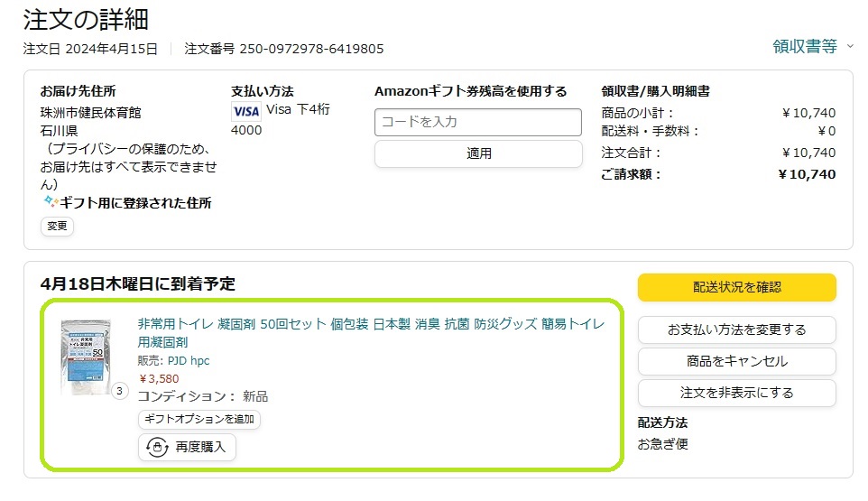Select お支払い方法を変更する button
Screen dimensions: 868x501
pyautogui.click(x=737, y=330)
